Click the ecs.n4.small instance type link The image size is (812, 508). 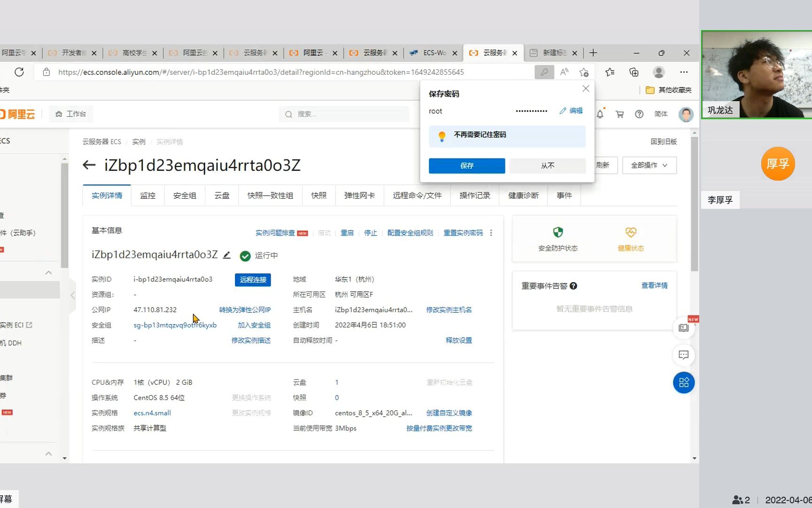tap(152, 413)
